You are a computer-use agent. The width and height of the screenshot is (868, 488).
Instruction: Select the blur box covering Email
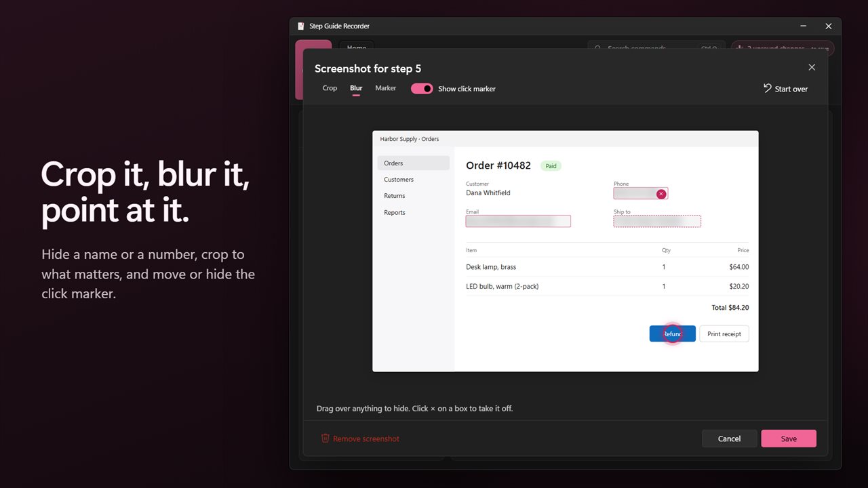[x=518, y=221]
